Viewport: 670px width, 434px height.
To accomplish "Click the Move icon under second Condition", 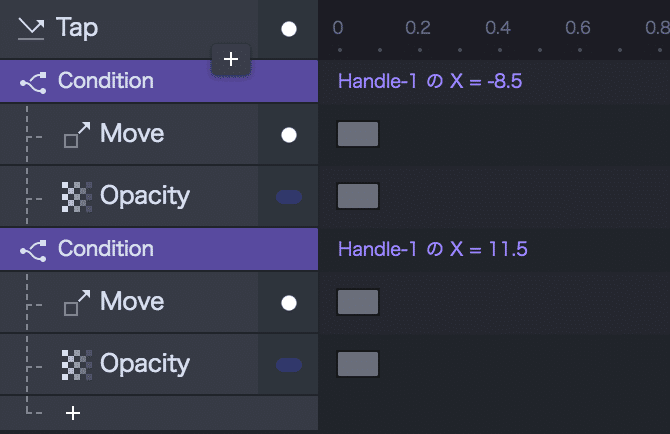I will pyautogui.click(x=76, y=303).
